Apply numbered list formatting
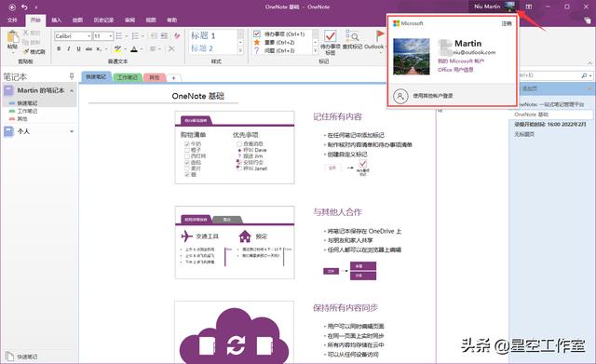596x364 pixels. pyautogui.click(x=135, y=36)
